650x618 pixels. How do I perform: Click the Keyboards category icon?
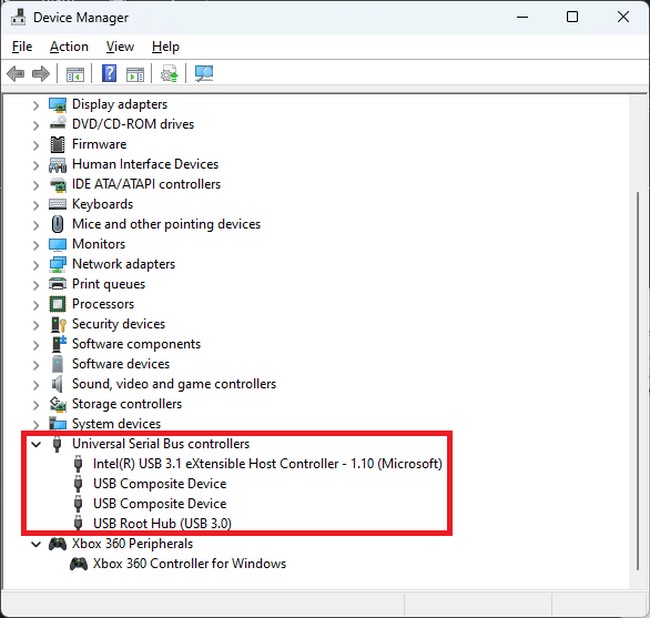pos(57,204)
